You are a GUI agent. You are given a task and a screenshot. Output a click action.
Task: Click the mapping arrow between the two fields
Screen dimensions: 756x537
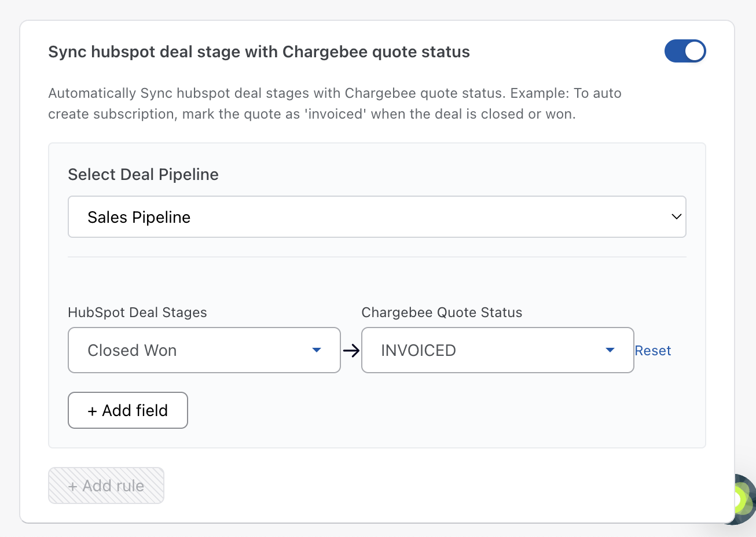351,350
